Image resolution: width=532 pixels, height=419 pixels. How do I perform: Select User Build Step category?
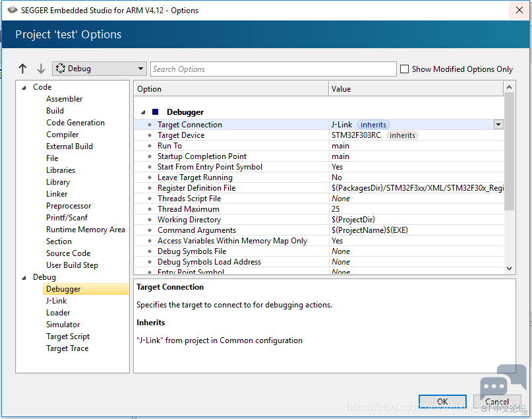click(72, 265)
